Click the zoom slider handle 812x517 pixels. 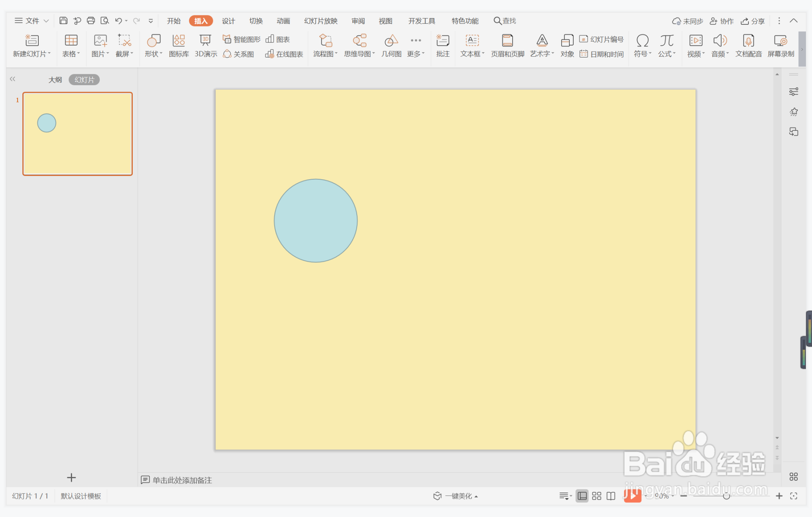click(x=726, y=496)
